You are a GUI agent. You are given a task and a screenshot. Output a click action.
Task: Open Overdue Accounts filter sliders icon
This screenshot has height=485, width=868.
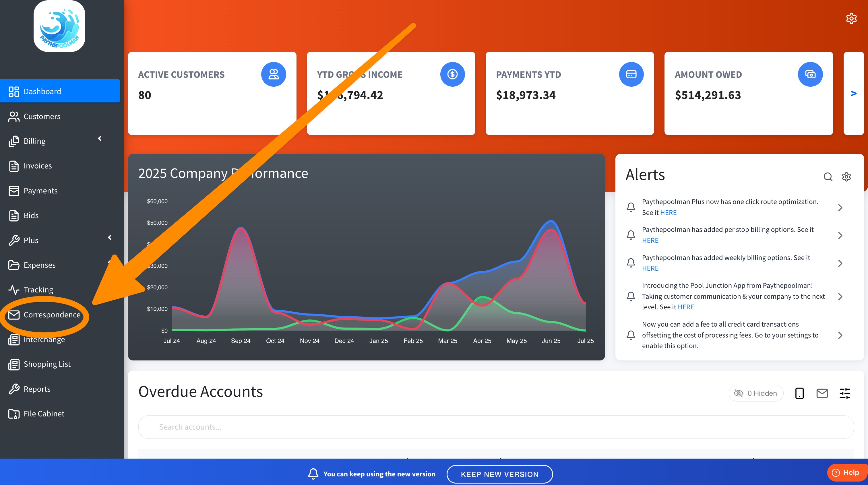point(844,393)
